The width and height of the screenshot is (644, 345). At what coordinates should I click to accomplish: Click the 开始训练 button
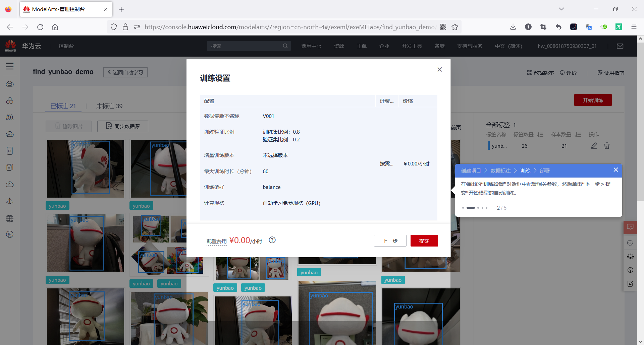pos(592,100)
